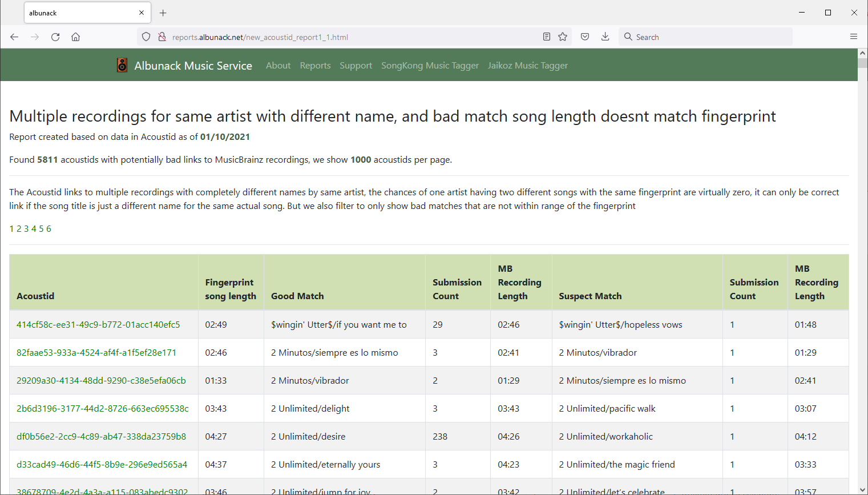Select the report date 01/10/2021
Screen dimensions: 868x495
tap(225, 137)
